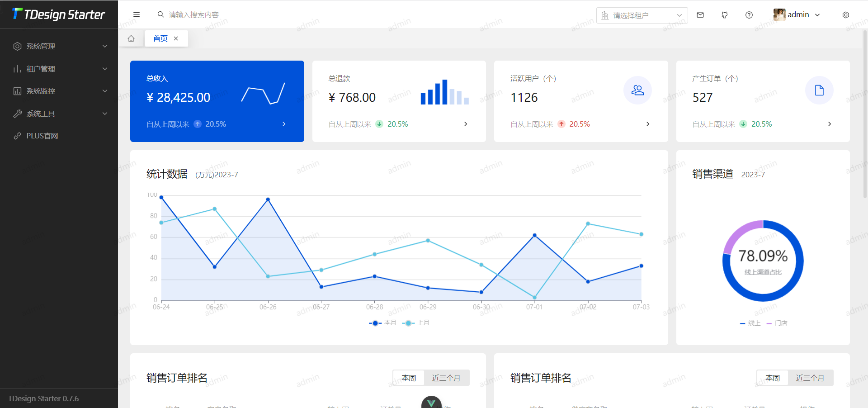This screenshot has width=868, height=408.
Task: Expand the 系统管理 menu section
Action: pos(59,46)
